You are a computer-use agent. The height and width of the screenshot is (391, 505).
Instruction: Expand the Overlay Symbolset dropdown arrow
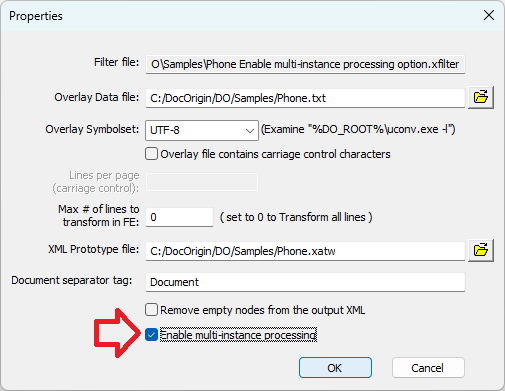pos(250,130)
